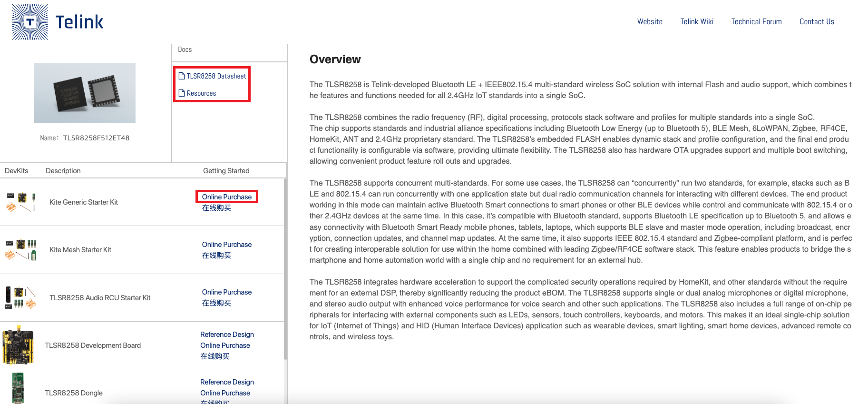Open Reference Design for TLSR8258 Dongle
This screenshot has width=868, height=404.
[x=227, y=382]
